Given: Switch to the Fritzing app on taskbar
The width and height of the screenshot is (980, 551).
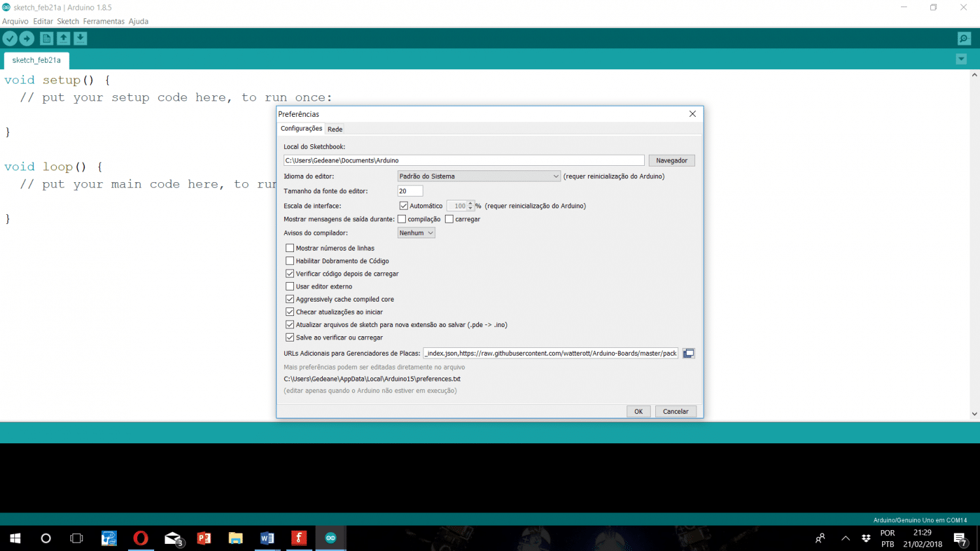Looking at the screenshot, I should [x=299, y=539].
